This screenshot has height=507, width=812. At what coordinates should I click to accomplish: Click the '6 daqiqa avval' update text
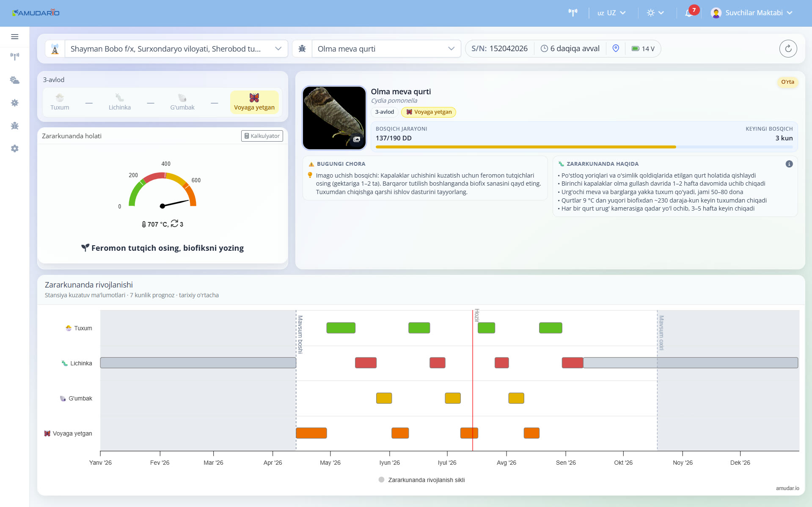(575, 49)
